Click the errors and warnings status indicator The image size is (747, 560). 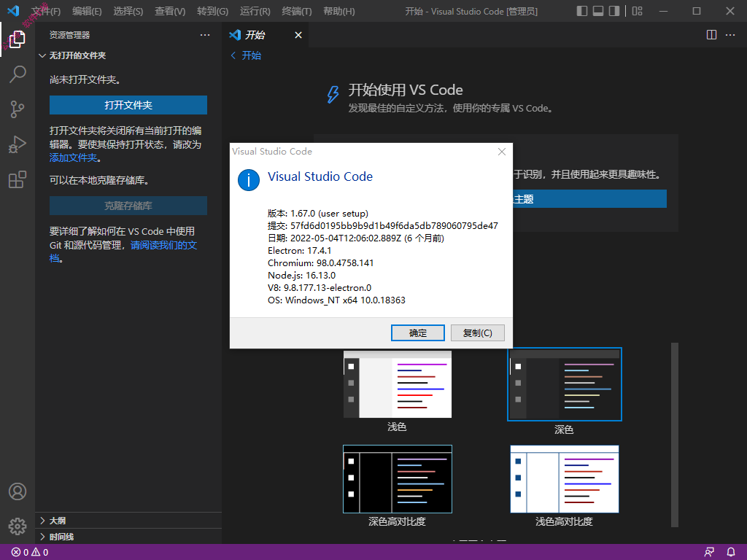point(30,553)
